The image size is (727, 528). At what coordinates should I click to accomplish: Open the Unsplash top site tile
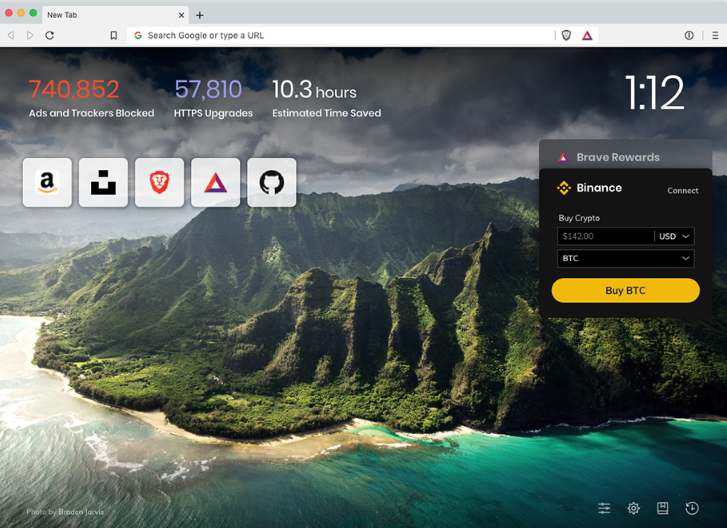coord(103,182)
